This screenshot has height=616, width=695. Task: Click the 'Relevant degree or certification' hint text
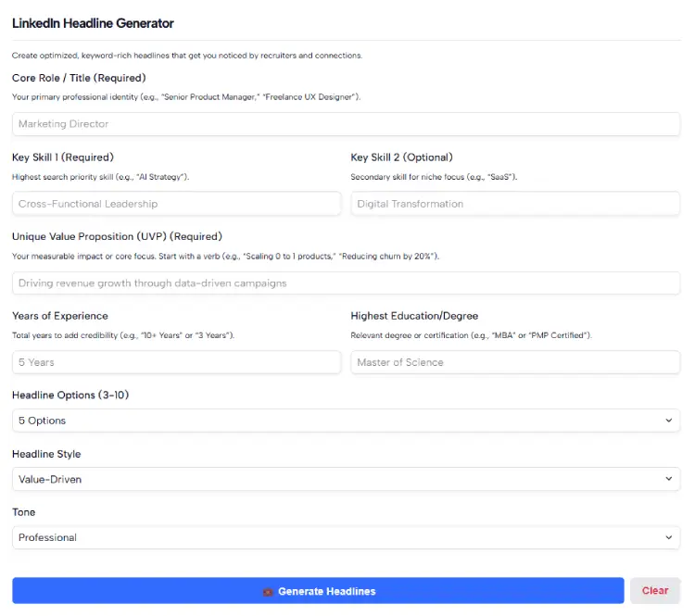click(x=471, y=335)
